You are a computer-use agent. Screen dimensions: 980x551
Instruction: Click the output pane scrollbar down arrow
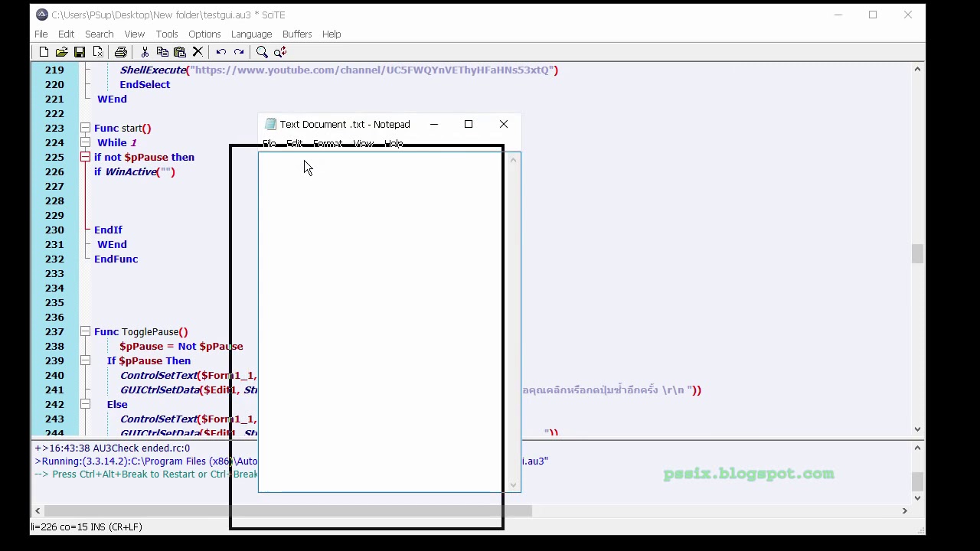pos(917,497)
